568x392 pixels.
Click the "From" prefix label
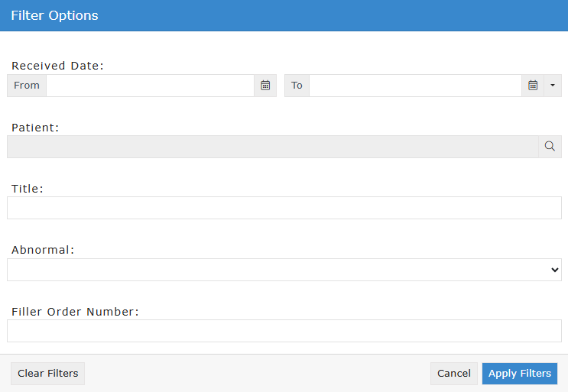27,86
